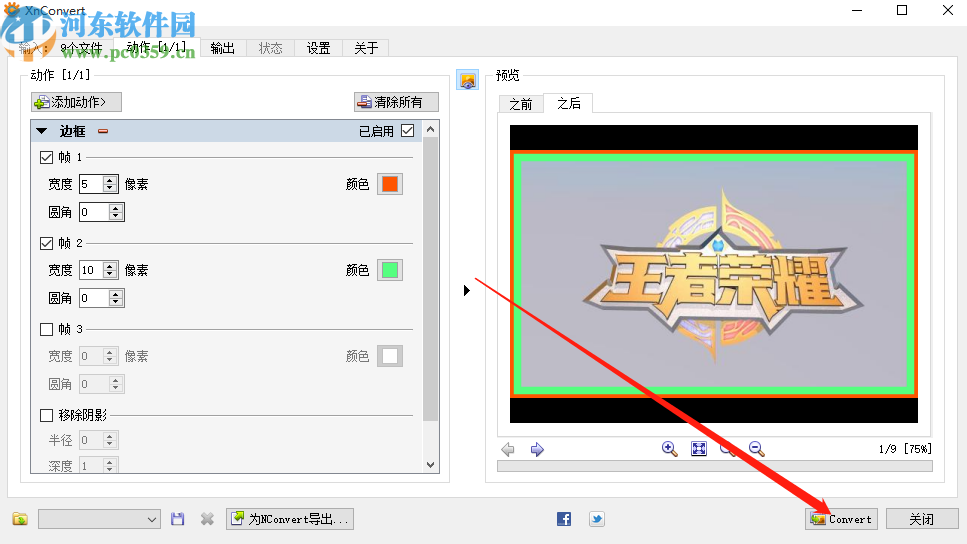
Task: Open the Facebook share icon
Action: click(564, 519)
